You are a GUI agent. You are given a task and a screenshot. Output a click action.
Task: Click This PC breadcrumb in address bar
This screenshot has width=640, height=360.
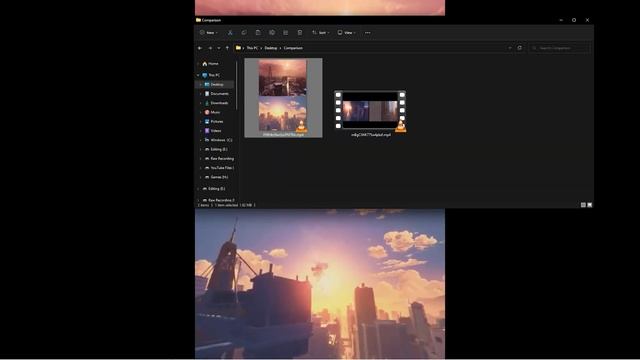pos(252,48)
